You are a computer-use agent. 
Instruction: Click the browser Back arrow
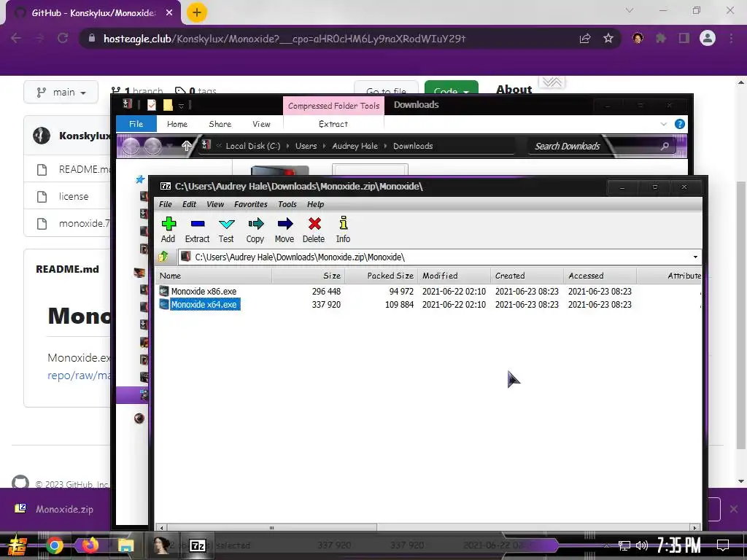16,38
